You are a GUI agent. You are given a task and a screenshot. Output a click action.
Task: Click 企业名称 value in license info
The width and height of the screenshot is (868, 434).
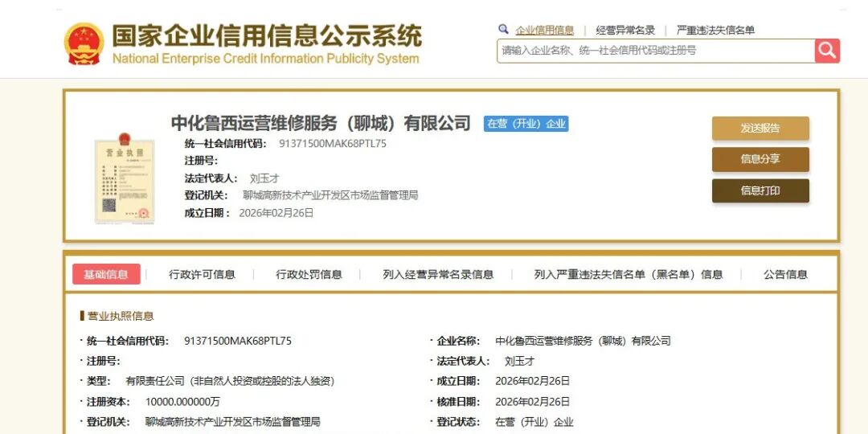click(583, 341)
